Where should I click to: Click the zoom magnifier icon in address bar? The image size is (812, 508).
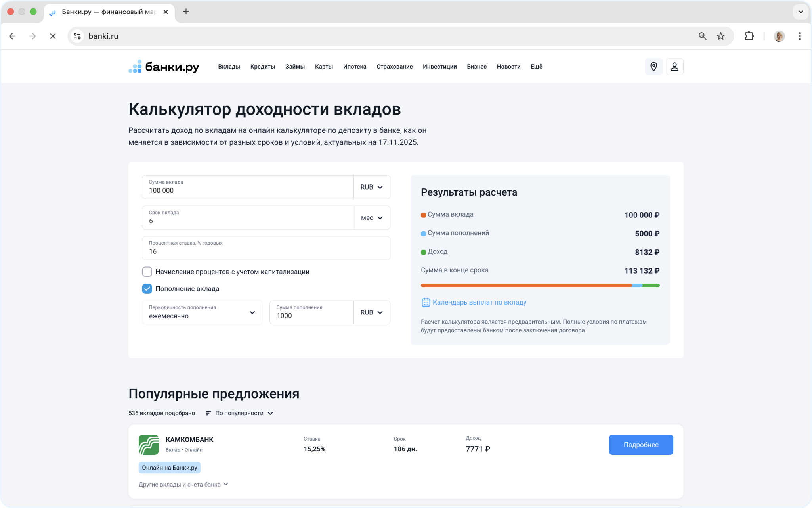click(x=702, y=36)
